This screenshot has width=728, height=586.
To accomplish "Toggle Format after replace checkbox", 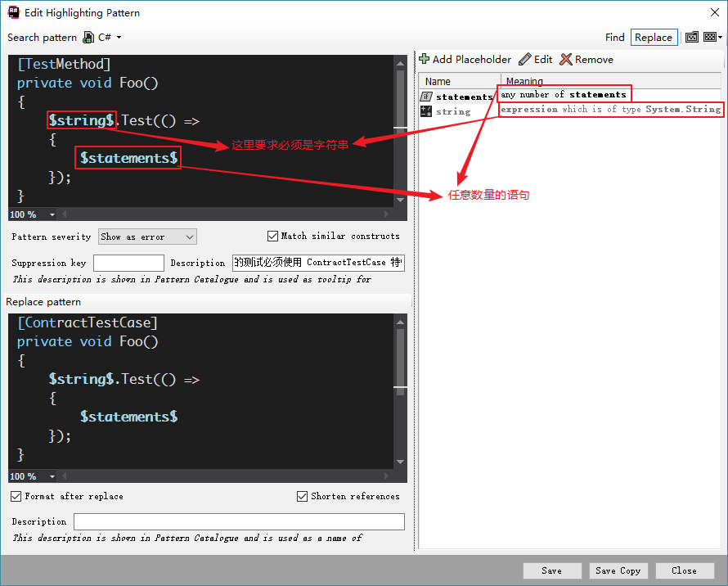I will point(16,496).
